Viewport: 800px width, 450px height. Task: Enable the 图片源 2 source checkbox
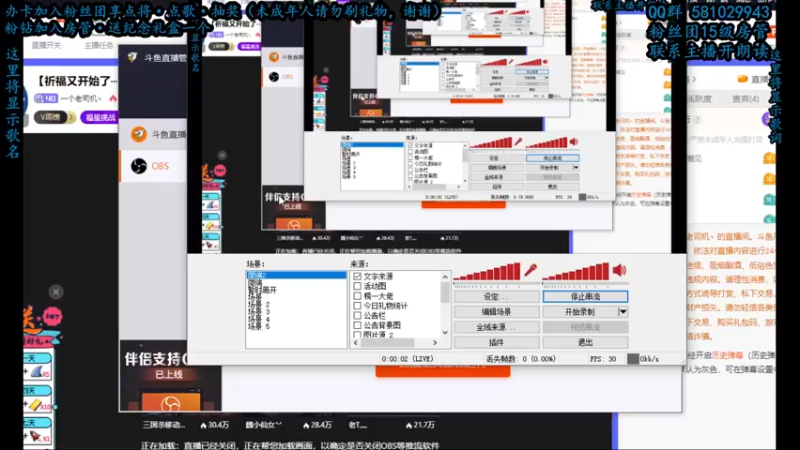click(357, 335)
